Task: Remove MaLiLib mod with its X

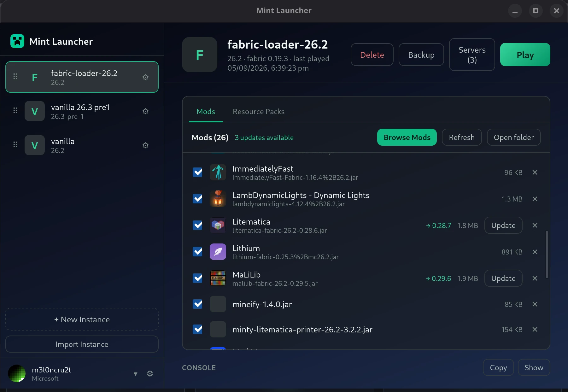Action: [535, 278]
